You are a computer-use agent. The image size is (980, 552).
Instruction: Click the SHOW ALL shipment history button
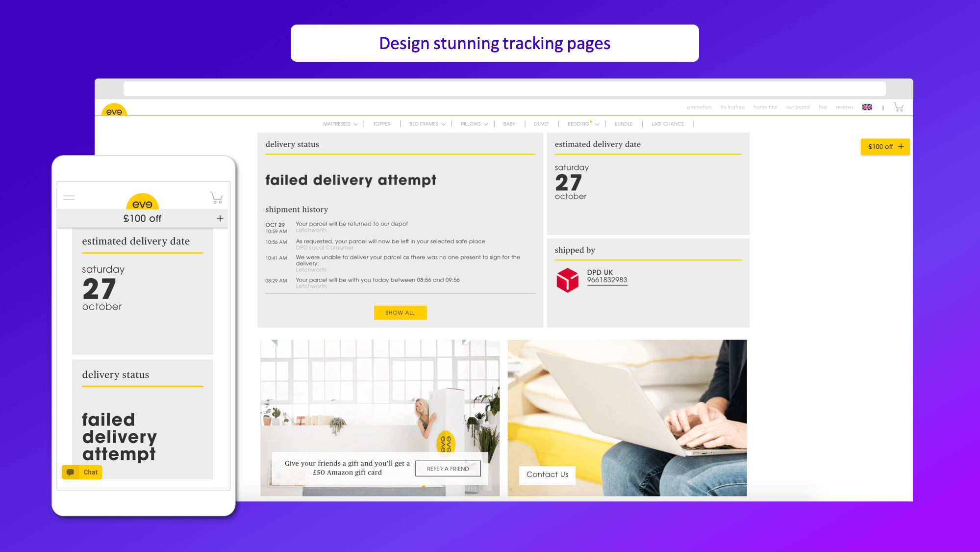tap(400, 312)
